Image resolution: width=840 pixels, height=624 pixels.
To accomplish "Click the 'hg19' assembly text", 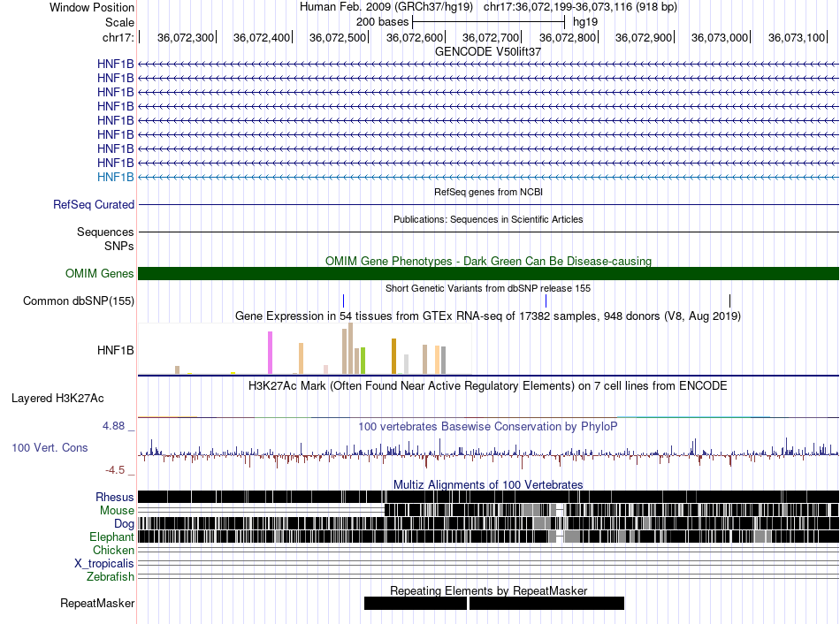I will (585, 22).
